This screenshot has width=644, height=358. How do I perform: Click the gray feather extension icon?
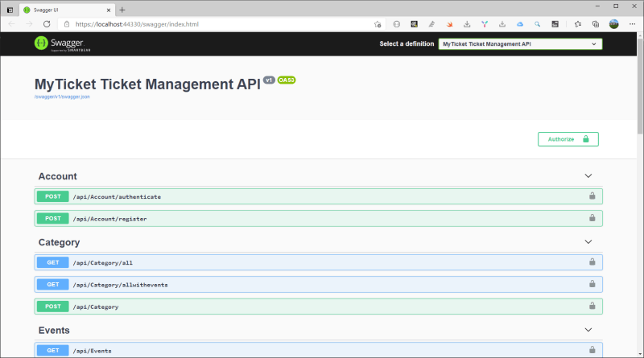click(431, 24)
